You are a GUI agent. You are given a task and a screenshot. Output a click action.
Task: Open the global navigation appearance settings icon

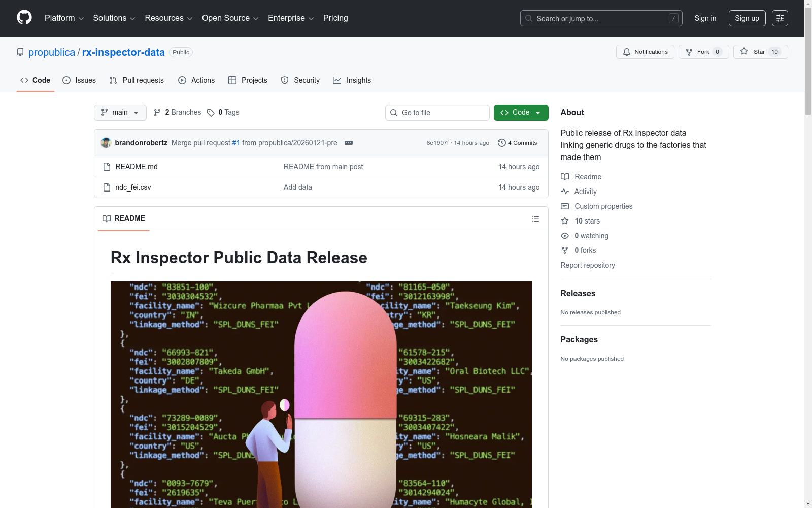780,18
